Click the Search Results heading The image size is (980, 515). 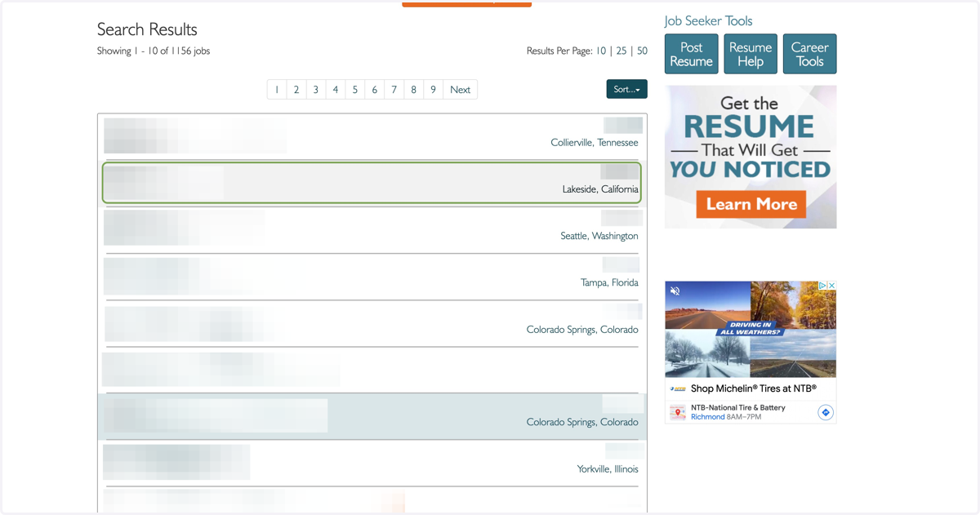(147, 29)
